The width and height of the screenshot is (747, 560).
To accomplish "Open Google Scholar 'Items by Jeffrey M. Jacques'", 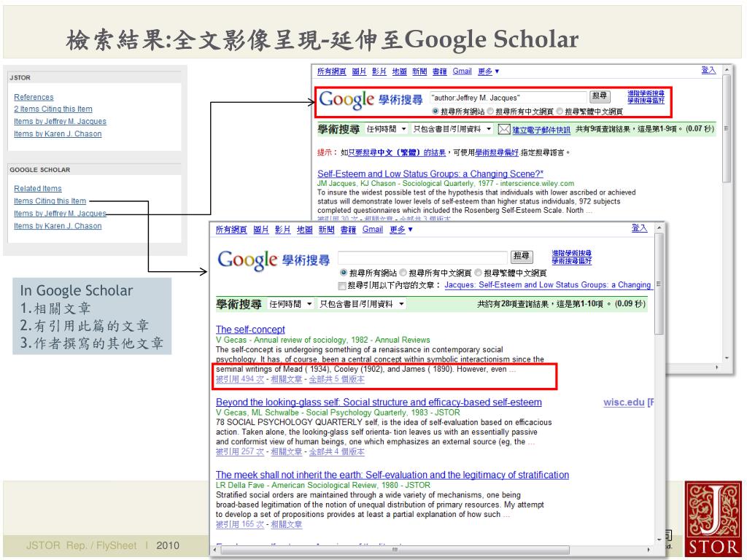I will point(60,214).
